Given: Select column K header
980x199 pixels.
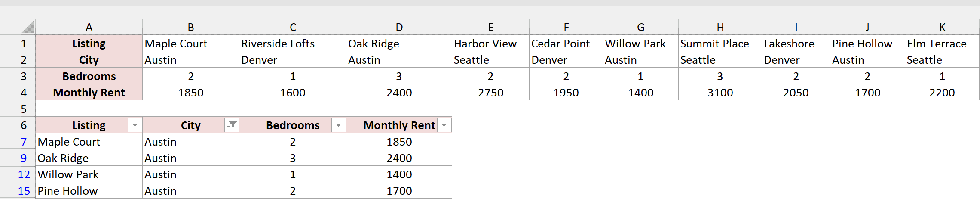Looking at the screenshot, I should click(x=942, y=27).
